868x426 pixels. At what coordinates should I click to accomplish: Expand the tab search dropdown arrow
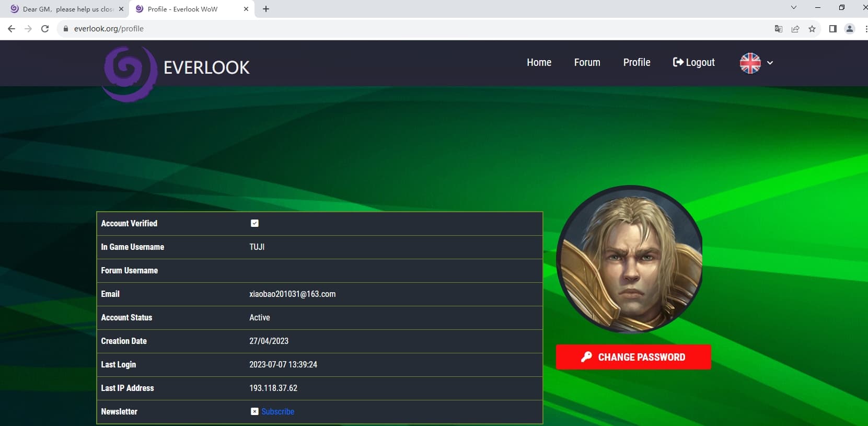(794, 7)
